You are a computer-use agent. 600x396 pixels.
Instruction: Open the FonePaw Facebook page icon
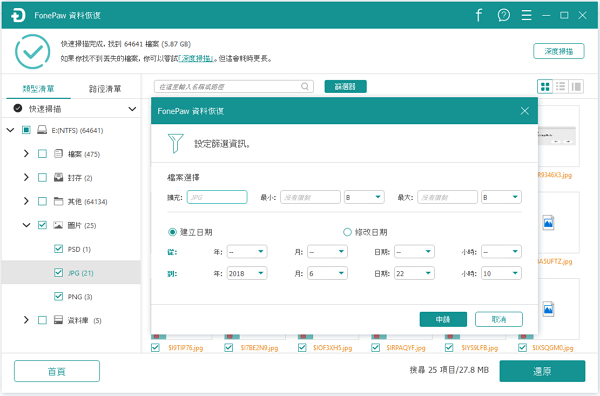pos(479,15)
